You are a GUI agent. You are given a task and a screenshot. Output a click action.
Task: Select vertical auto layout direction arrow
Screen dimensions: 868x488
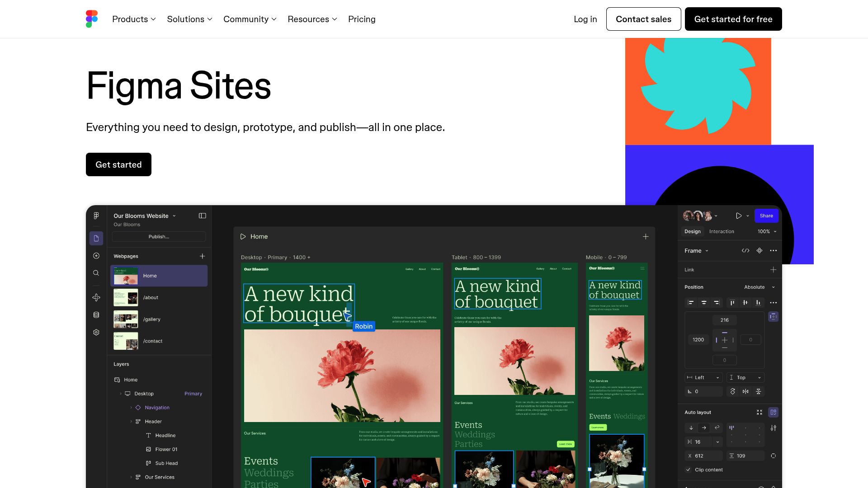tap(691, 428)
